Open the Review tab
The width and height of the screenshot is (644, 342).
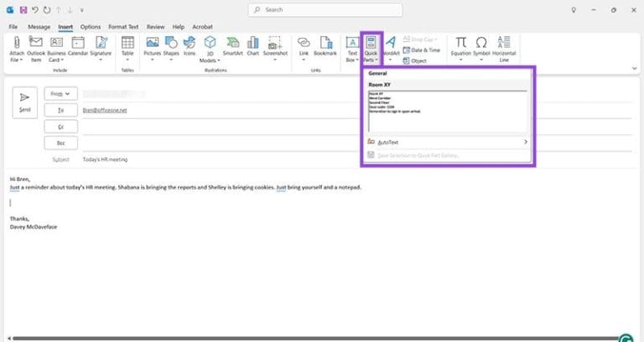(154, 27)
